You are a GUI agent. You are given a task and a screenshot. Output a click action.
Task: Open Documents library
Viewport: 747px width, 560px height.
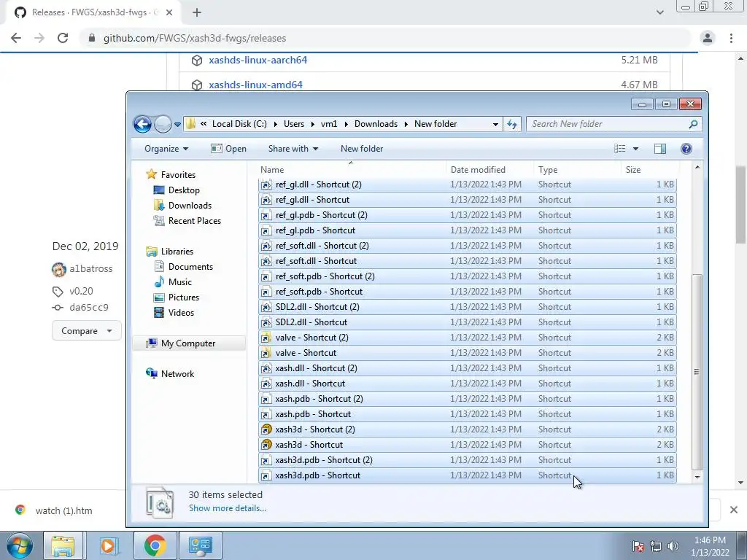[x=190, y=267]
